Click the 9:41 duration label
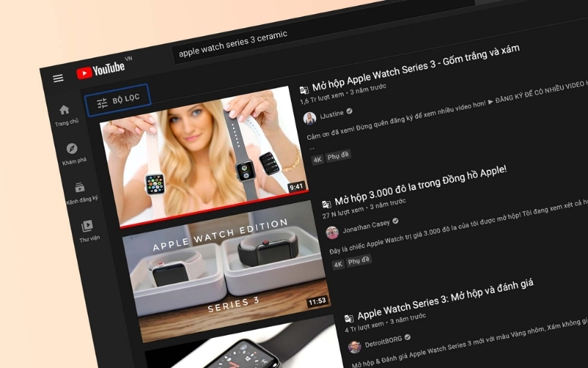588x368 pixels. (x=296, y=187)
